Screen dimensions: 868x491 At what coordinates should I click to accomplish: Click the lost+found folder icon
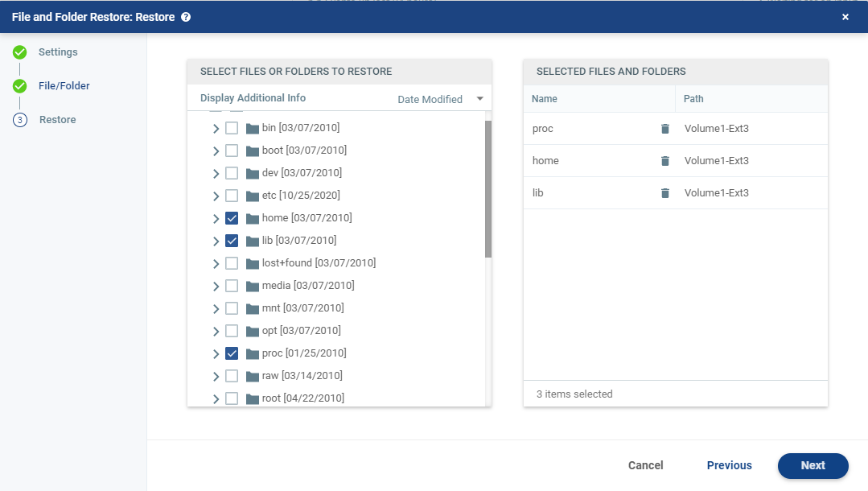point(253,264)
